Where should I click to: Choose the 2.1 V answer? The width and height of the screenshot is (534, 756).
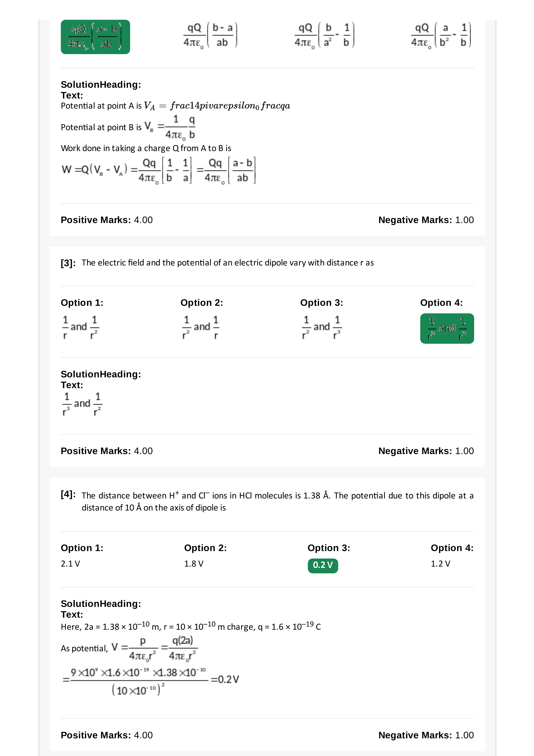tap(70, 564)
